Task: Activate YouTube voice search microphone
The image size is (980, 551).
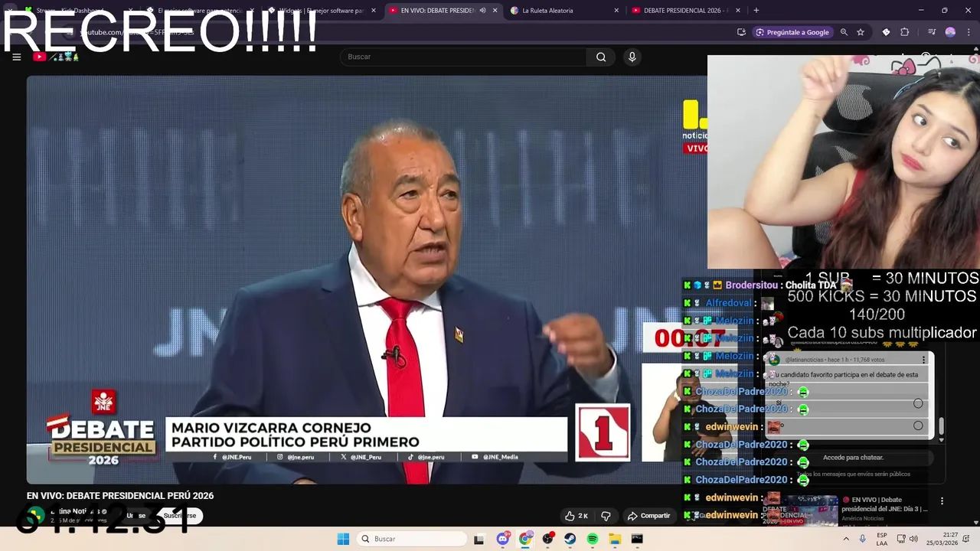Action: (632, 57)
